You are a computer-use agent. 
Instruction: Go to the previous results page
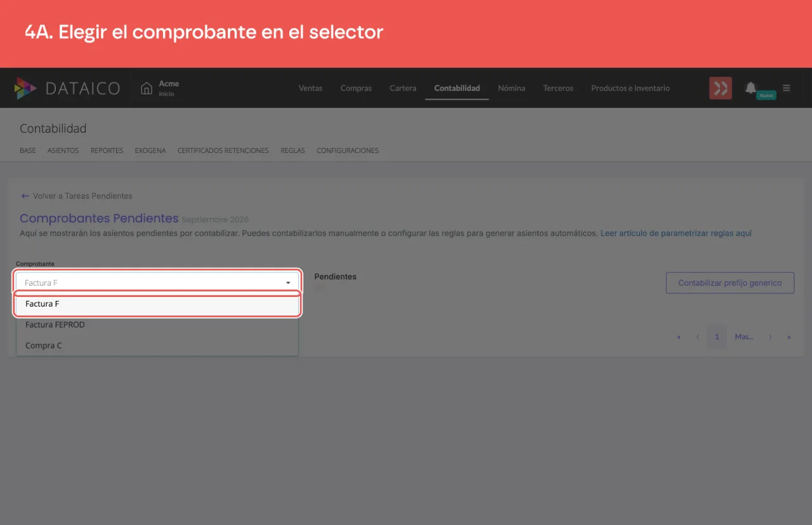point(698,337)
